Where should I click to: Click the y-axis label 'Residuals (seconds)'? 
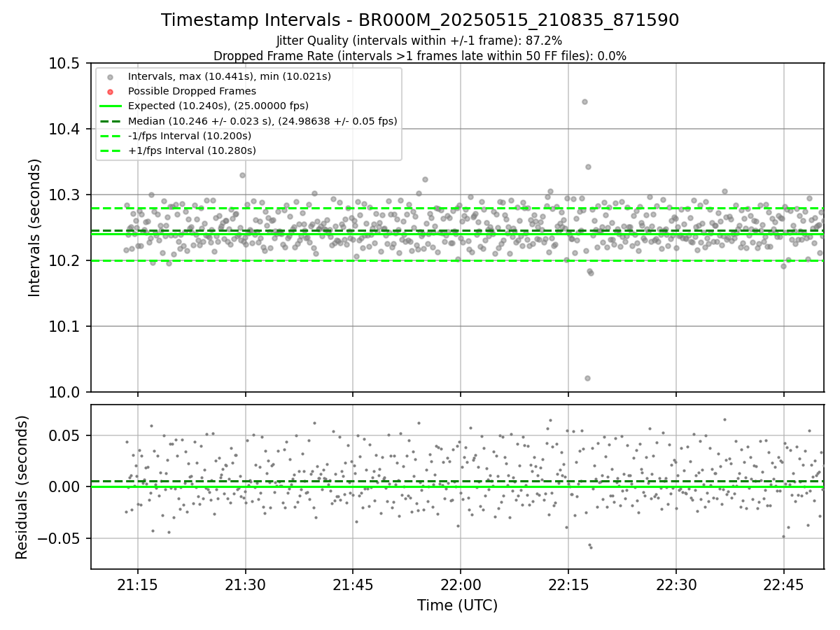(22, 487)
